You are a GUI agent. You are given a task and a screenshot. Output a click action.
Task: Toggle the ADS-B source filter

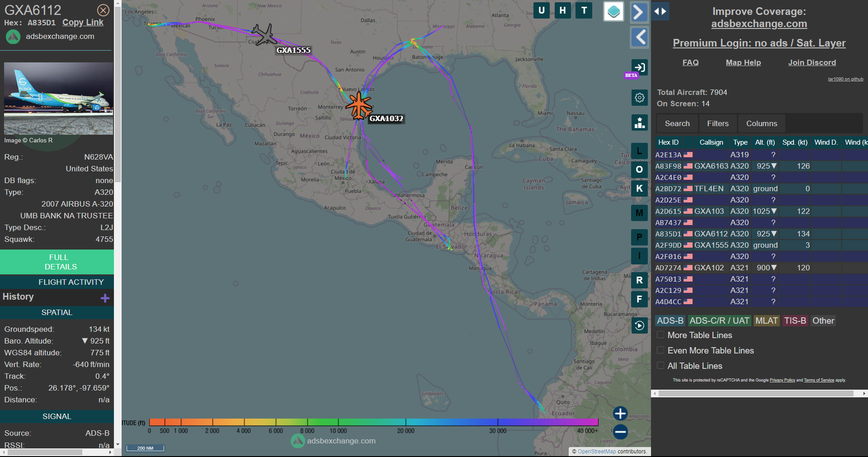click(670, 320)
